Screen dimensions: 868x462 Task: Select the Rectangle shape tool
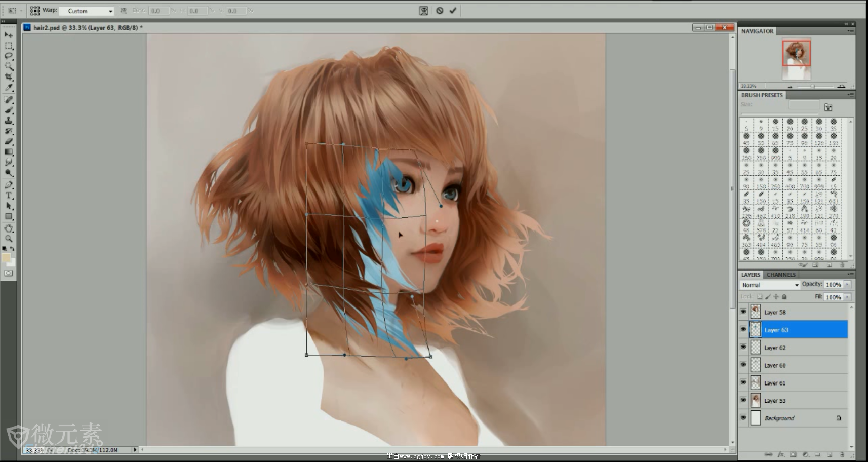coord(9,217)
